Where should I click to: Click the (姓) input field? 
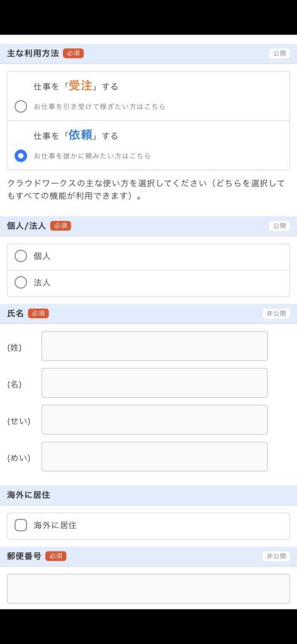pyautogui.click(x=154, y=347)
